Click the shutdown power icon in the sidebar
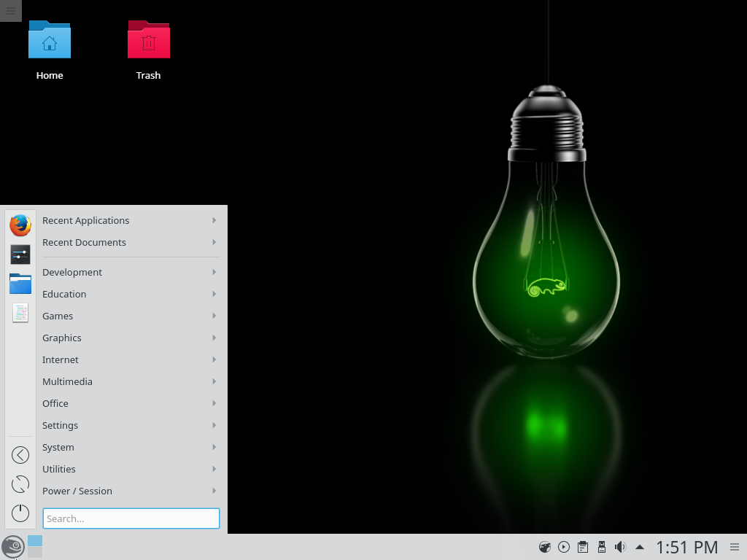 [x=20, y=513]
